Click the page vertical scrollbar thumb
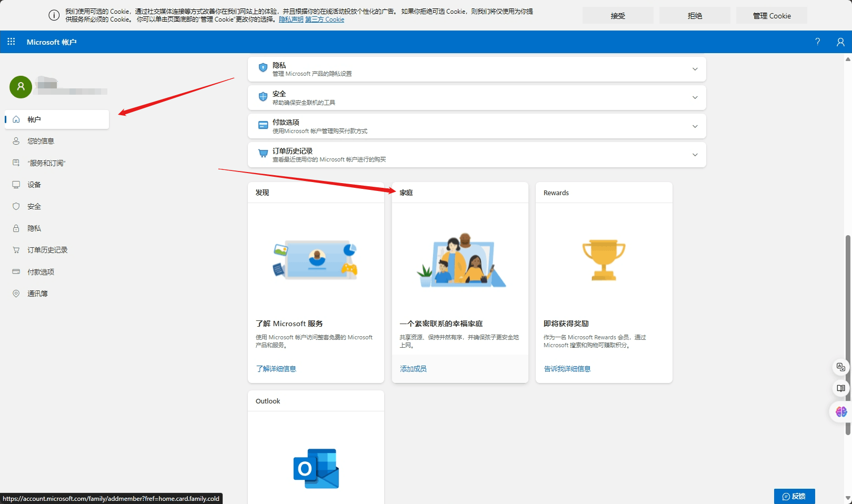This screenshot has width=852, height=504. (848, 335)
